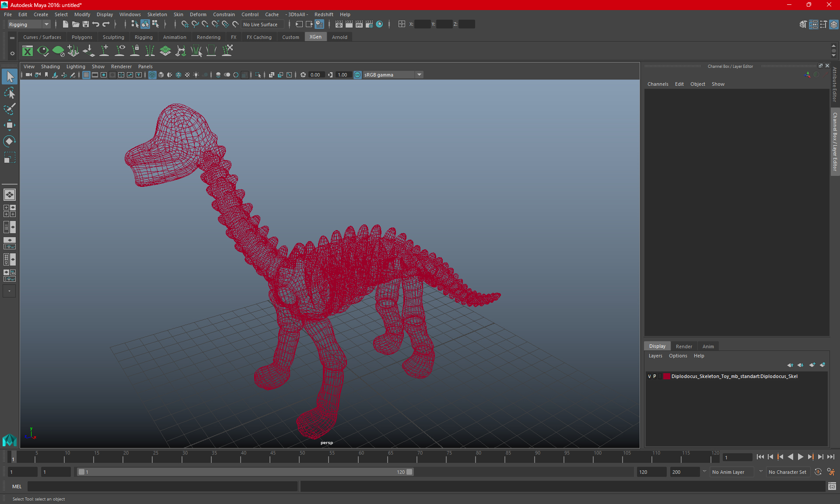
Task: Switch to the Anim layer tab
Action: pos(708,346)
